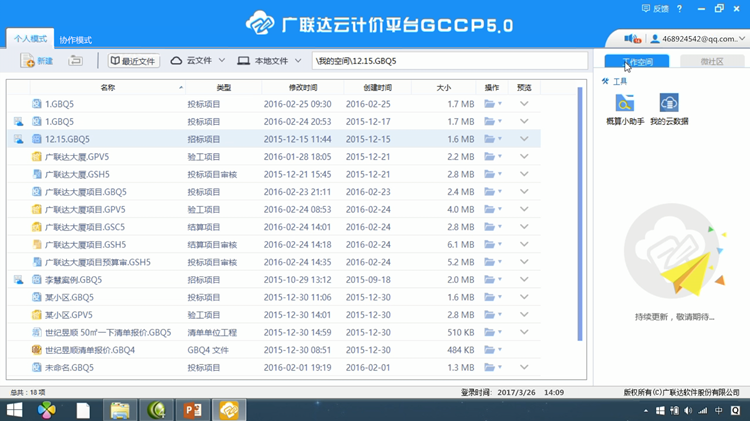Click file icon of 广联达大厦项目.GSC5

(36, 227)
